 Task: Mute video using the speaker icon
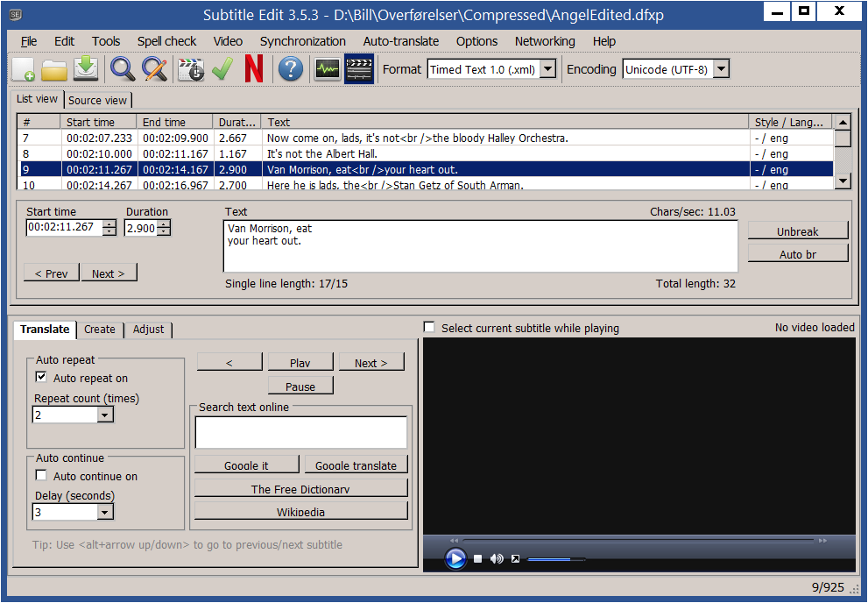tap(497, 558)
